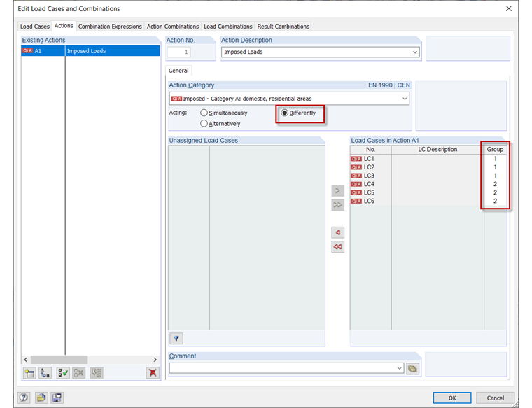Click scroll right arrow in Existing Actions
532x408 pixels.
click(155, 360)
